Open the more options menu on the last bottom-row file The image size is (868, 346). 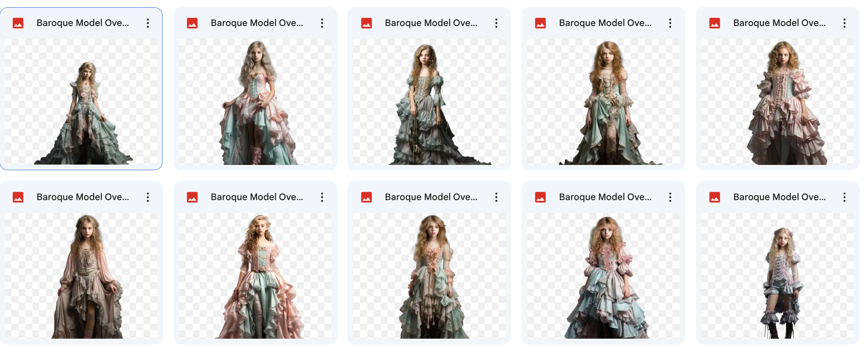coord(844,197)
